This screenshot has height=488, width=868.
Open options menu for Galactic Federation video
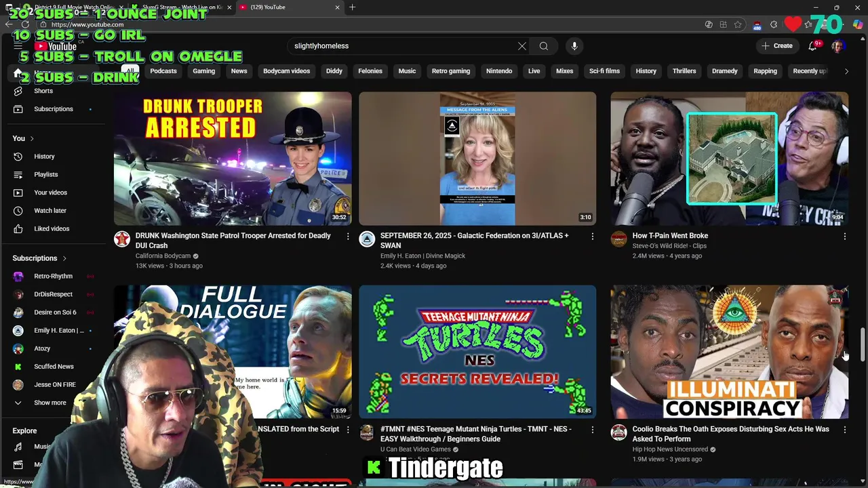(593, 237)
